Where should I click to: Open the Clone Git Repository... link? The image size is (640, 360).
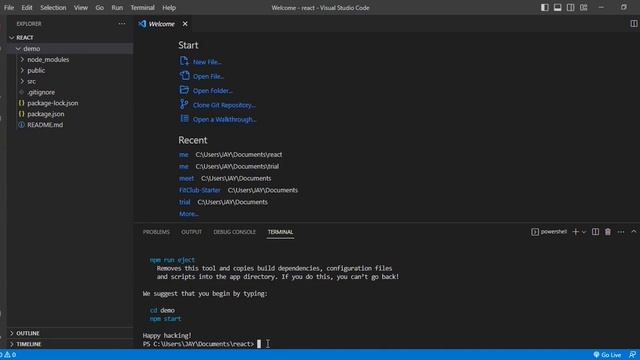[224, 105]
